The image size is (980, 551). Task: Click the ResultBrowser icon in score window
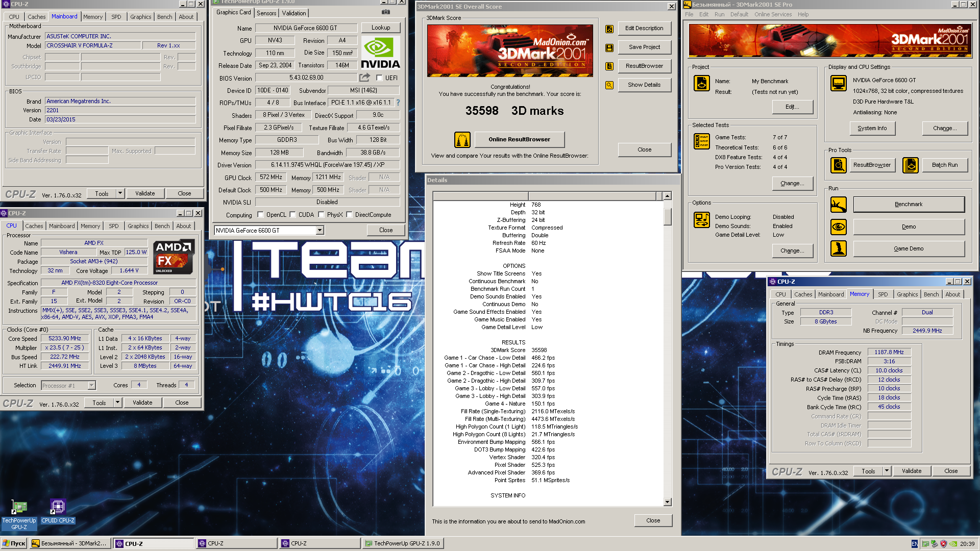coord(609,66)
